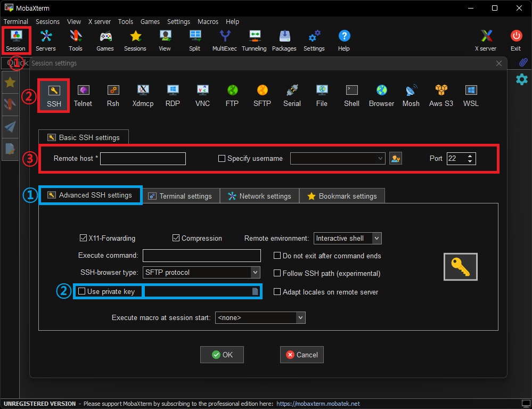Select the WSL session type
This screenshot has width=532, height=409.
point(471,96)
